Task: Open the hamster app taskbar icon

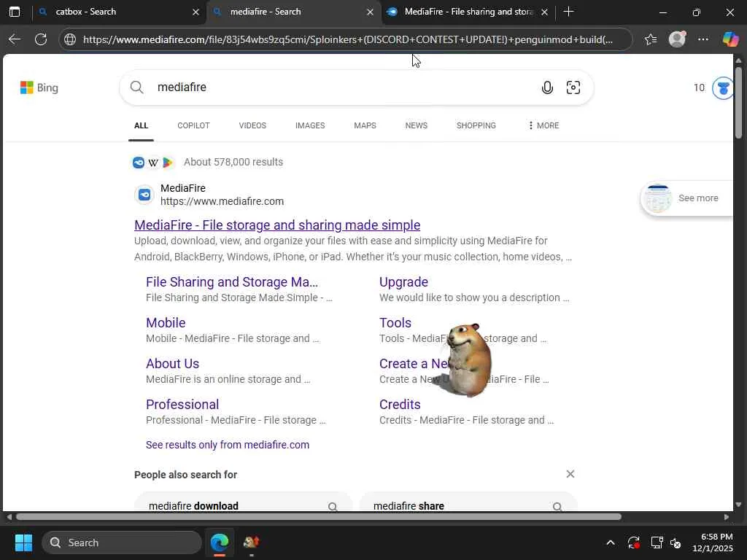Action: point(251,542)
